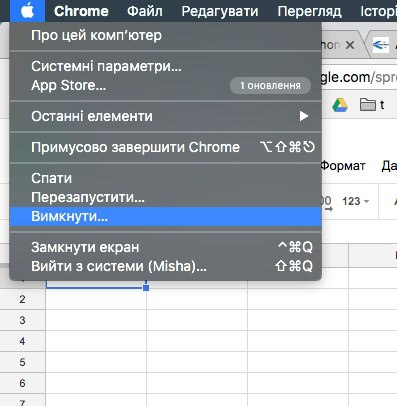Screen dimensions: 397x406
Task: Open the Формат menu in Sheets
Action: [x=343, y=166]
